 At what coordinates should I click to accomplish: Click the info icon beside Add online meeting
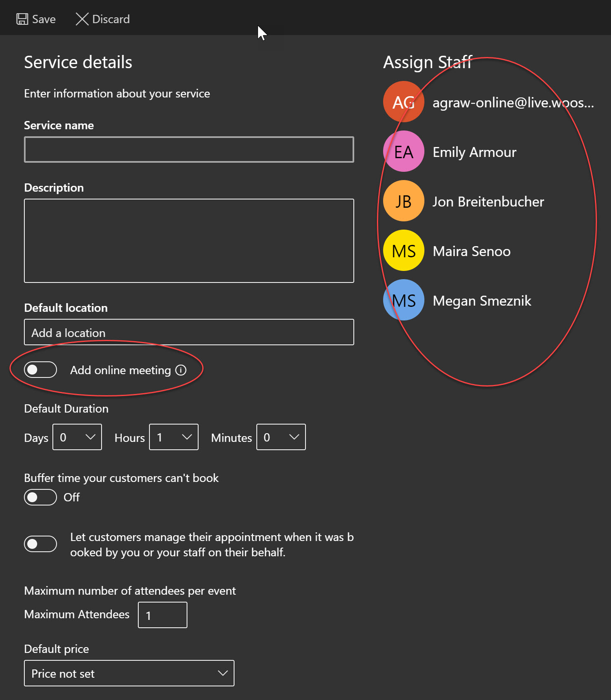[181, 370]
